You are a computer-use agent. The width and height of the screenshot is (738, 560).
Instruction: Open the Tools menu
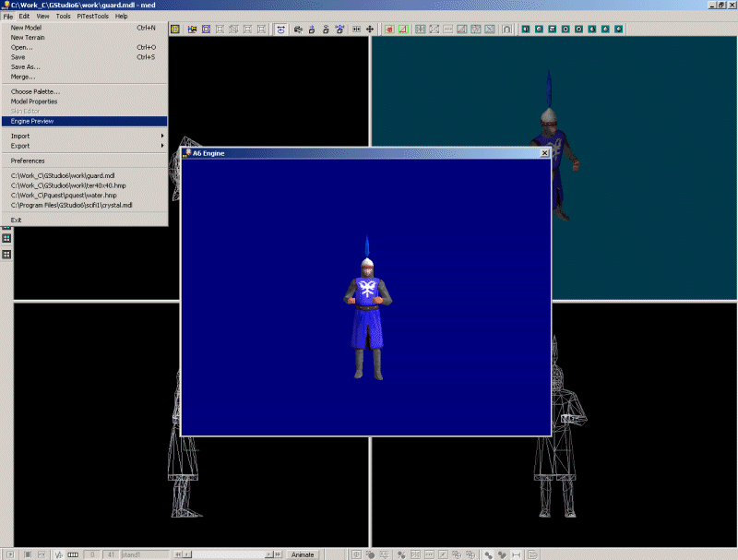point(63,16)
